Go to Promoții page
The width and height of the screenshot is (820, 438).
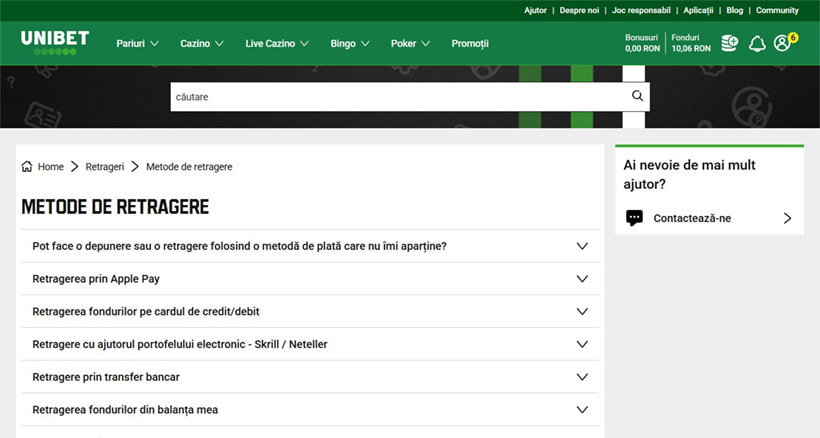(470, 43)
